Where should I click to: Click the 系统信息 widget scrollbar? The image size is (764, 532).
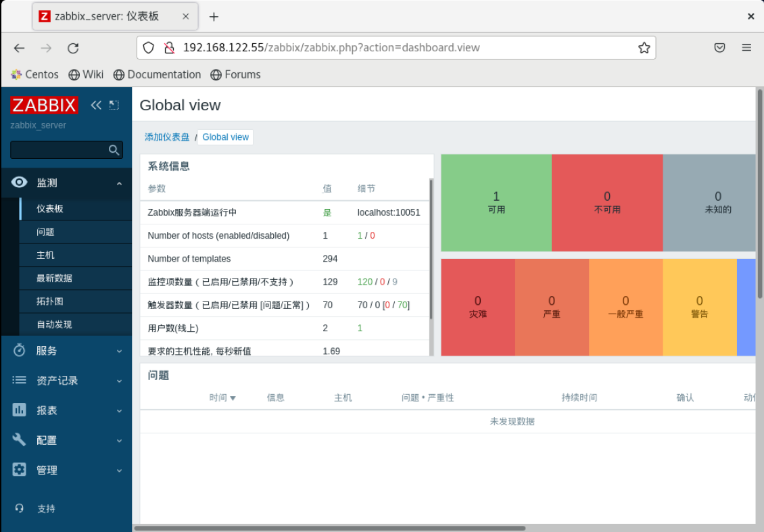[x=431, y=249]
